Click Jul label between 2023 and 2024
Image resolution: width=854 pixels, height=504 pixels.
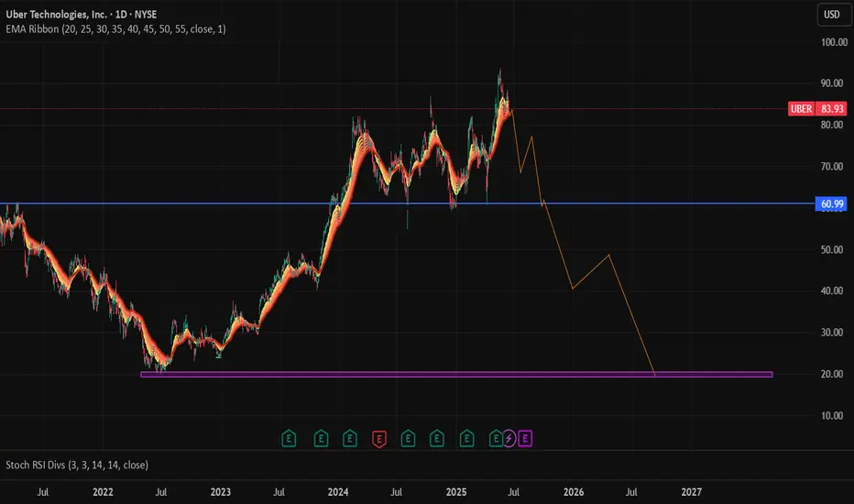pos(279,492)
